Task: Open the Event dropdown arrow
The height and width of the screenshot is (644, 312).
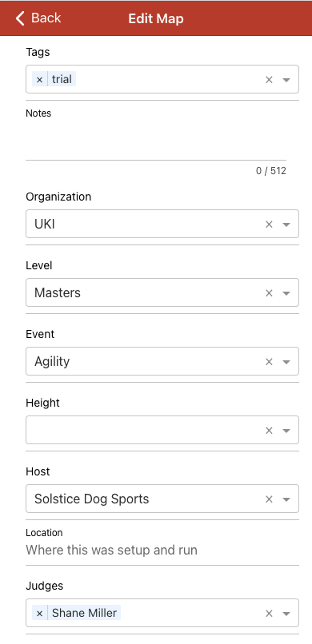Action: tap(286, 361)
